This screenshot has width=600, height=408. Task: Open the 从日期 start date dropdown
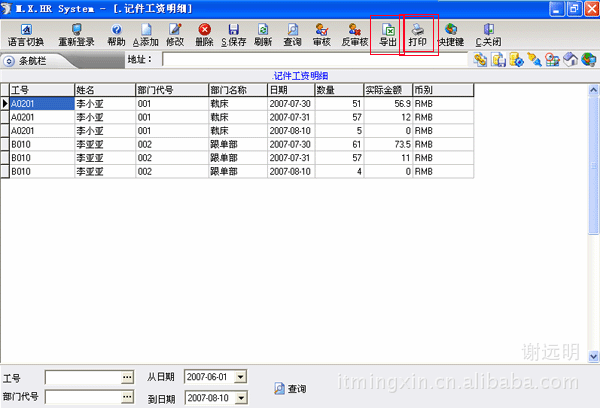click(x=241, y=377)
